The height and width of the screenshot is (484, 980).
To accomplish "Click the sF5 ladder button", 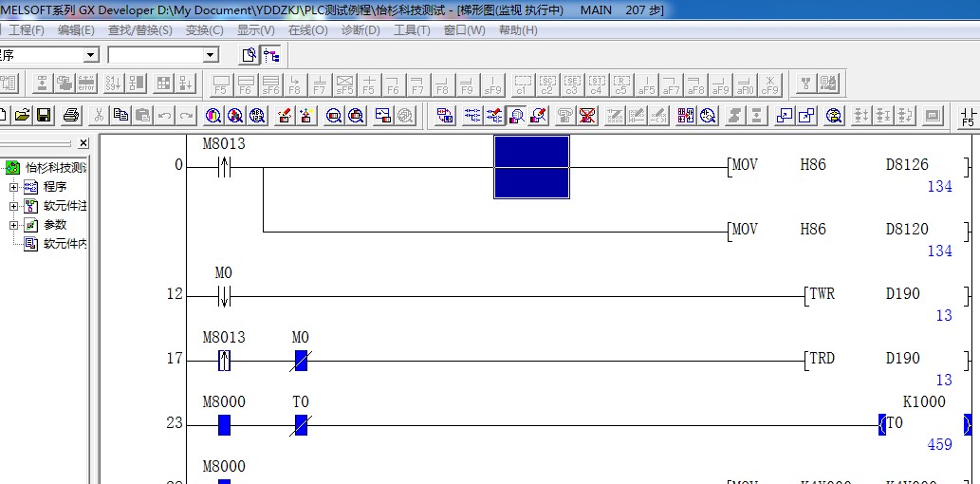I will coord(344,85).
